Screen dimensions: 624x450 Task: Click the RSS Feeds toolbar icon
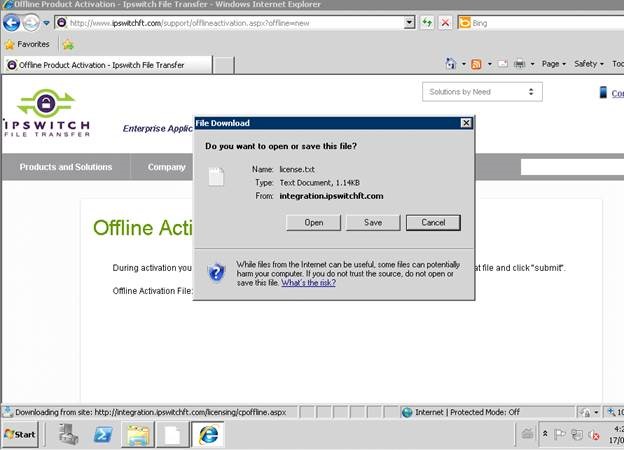(476, 64)
